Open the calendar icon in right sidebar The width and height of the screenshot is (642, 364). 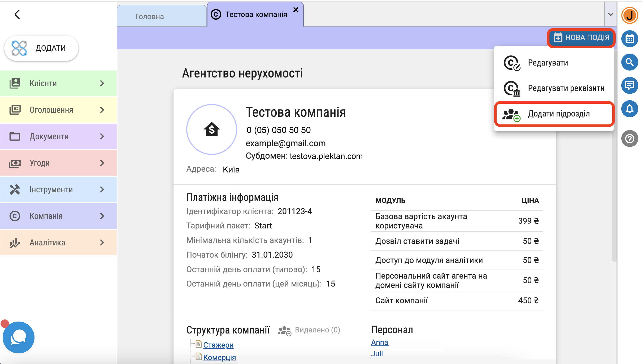[630, 39]
